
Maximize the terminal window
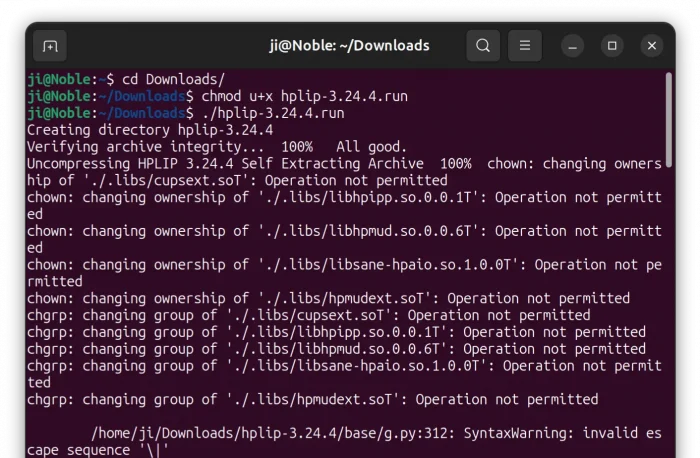(x=612, y=46)
